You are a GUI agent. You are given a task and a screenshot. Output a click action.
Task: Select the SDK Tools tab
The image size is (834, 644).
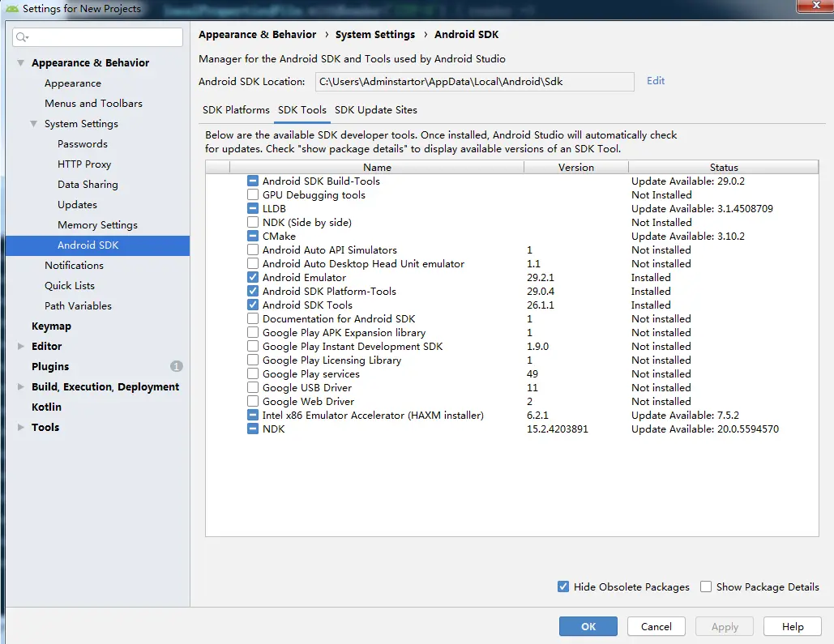pyautogui.click(x=302, y=110)
